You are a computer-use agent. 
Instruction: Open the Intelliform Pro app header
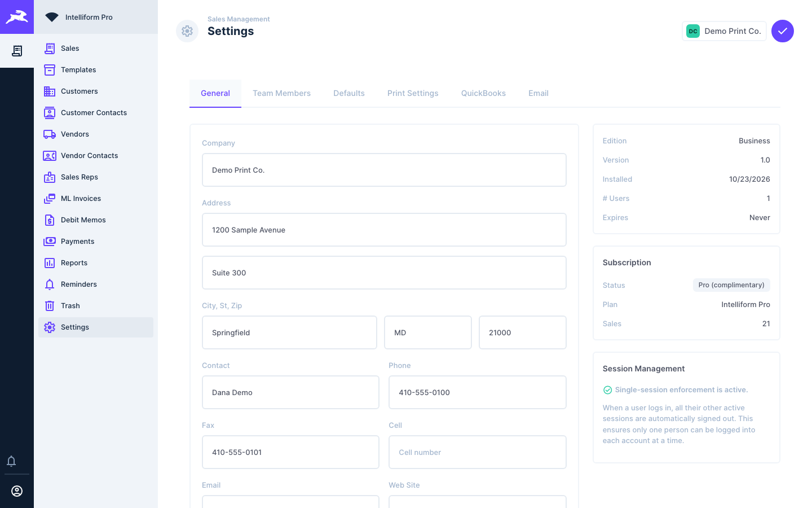(x=96, y=17)
